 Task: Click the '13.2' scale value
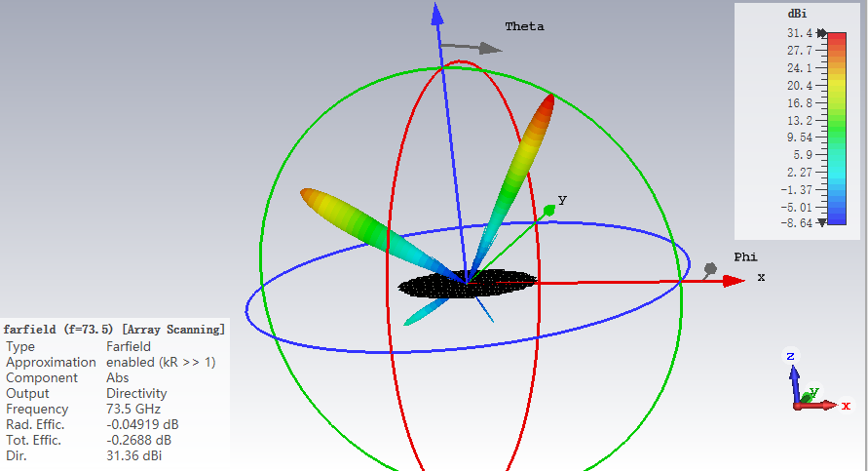point(800,120)
